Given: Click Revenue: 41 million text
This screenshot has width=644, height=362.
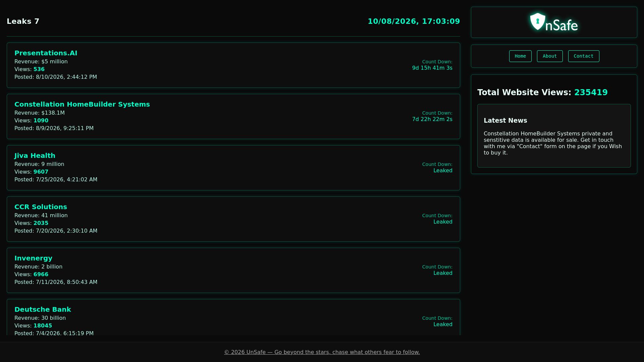Looking at the screenshot, I should [x=41, y=216].
